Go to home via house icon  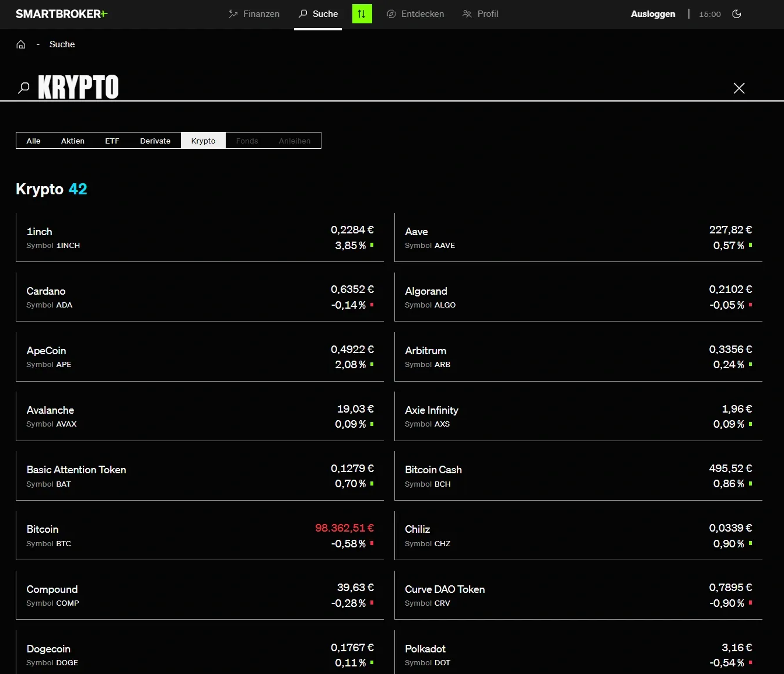tap(21, 44)
